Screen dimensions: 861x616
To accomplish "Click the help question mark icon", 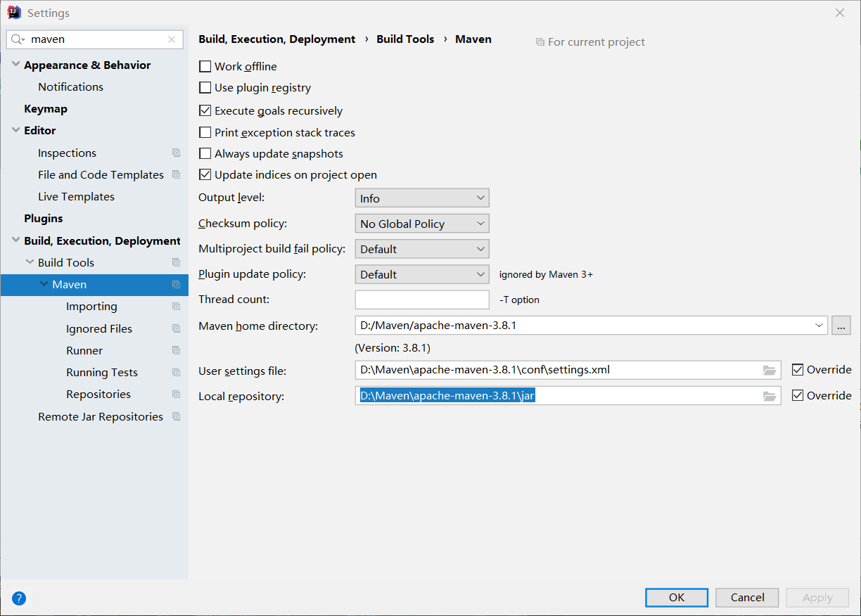I will pyautogui.click(x=19, y=598).
